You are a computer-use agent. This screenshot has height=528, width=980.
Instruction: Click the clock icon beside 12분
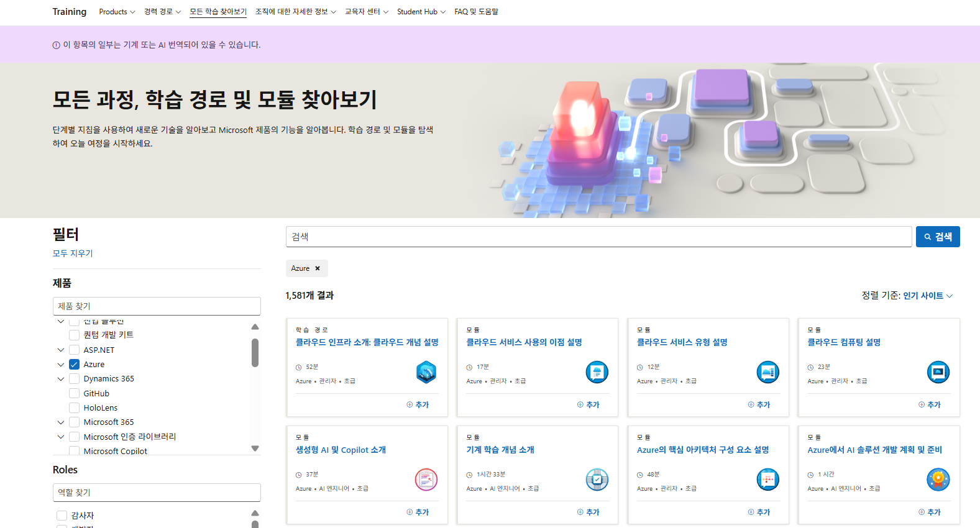[640, 367]
